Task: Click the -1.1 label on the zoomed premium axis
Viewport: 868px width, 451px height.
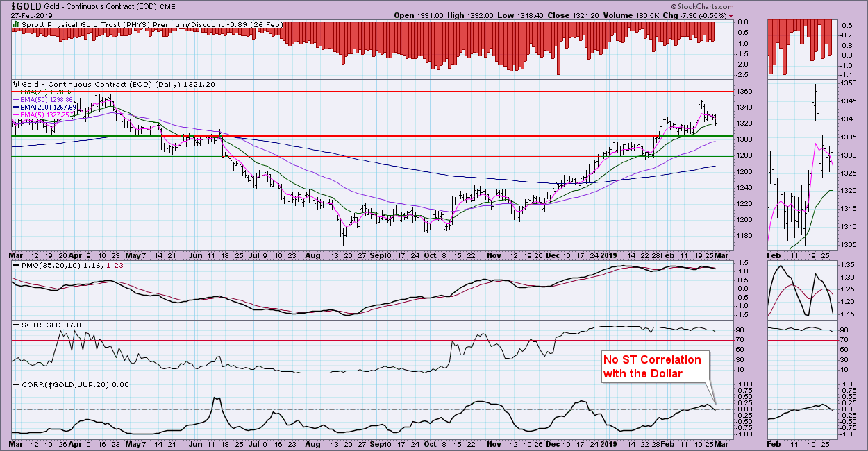Action: [846, 75]
